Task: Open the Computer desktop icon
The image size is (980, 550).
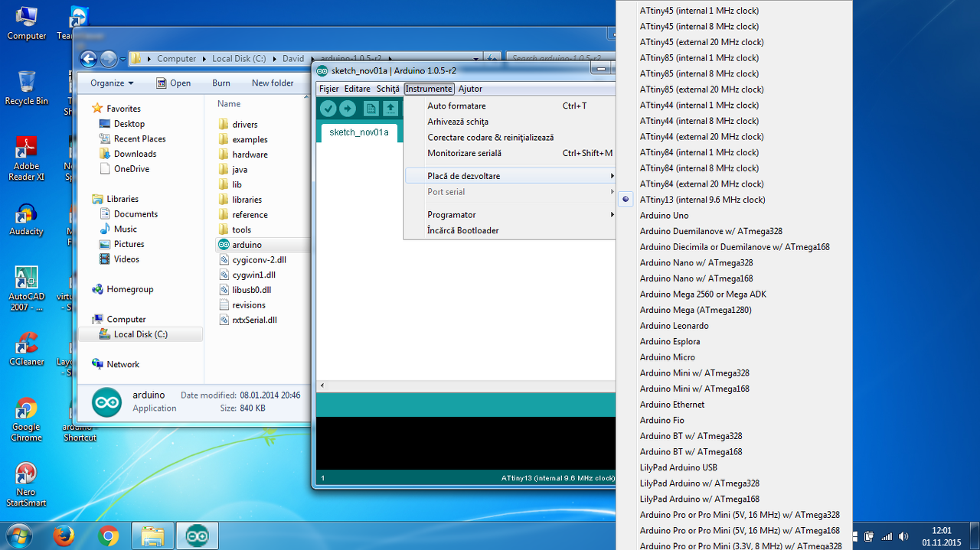Action: coord(27,23)
